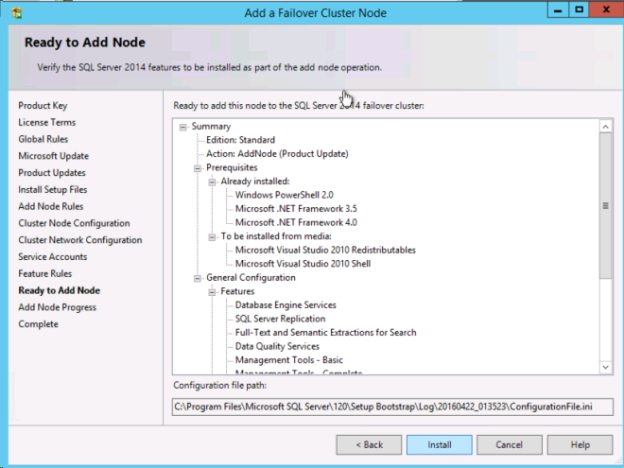Click the summary list scrollbar thumb
The height and width of the screenshot is (468, 624).
[x=606, y=206]
